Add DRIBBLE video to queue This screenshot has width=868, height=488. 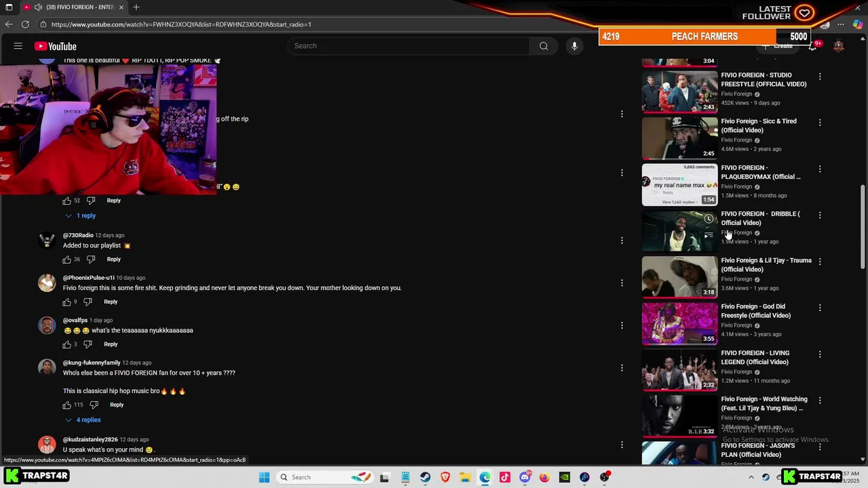(709, 235)
